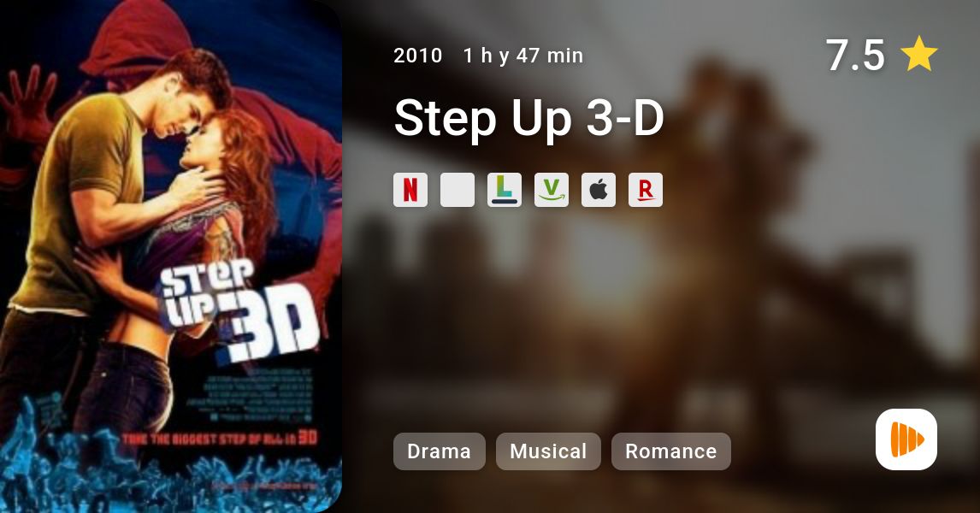Click the blank provider icon beside Netflix
Screen dimensions: 980x513
[458, 190]
